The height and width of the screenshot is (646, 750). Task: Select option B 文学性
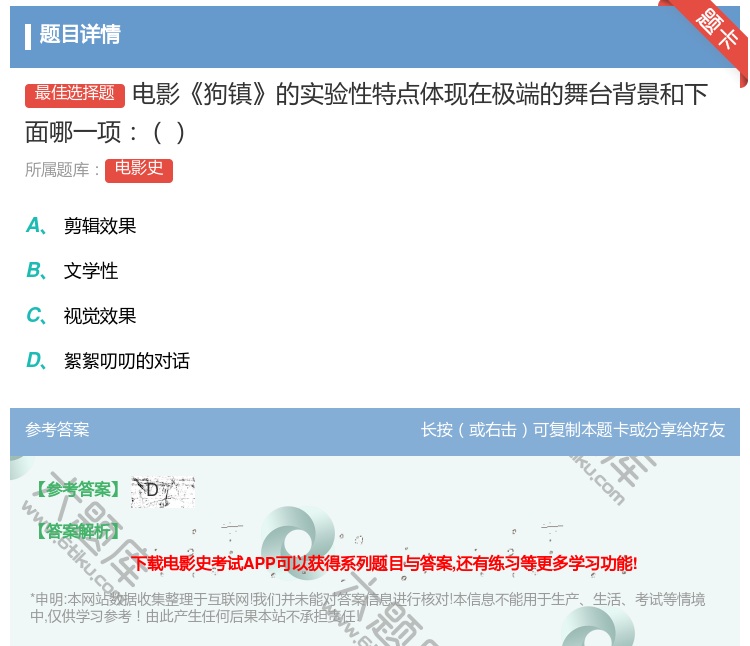72,271
